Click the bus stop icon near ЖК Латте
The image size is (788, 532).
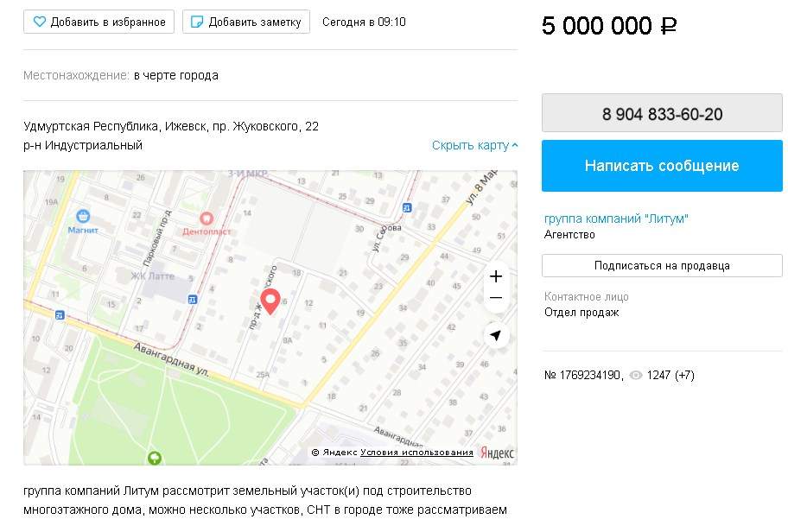(x=193, y=300)
